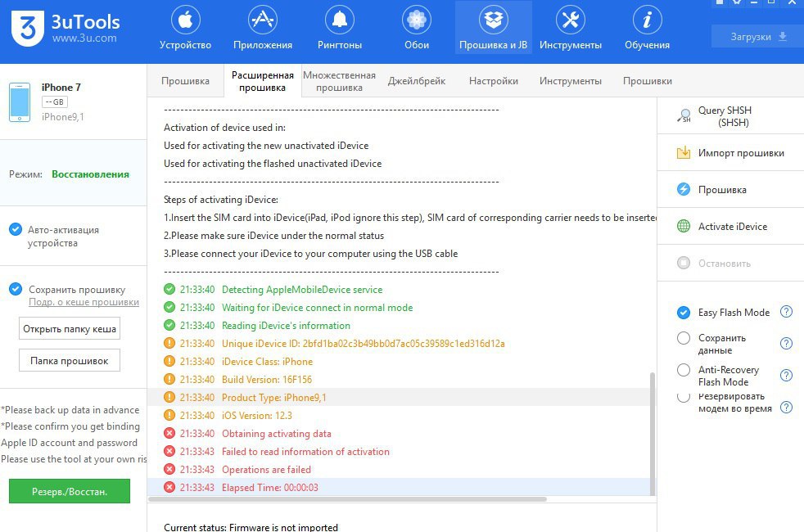Click the green Резерв./Восстан. button

[x=70, y=491]
